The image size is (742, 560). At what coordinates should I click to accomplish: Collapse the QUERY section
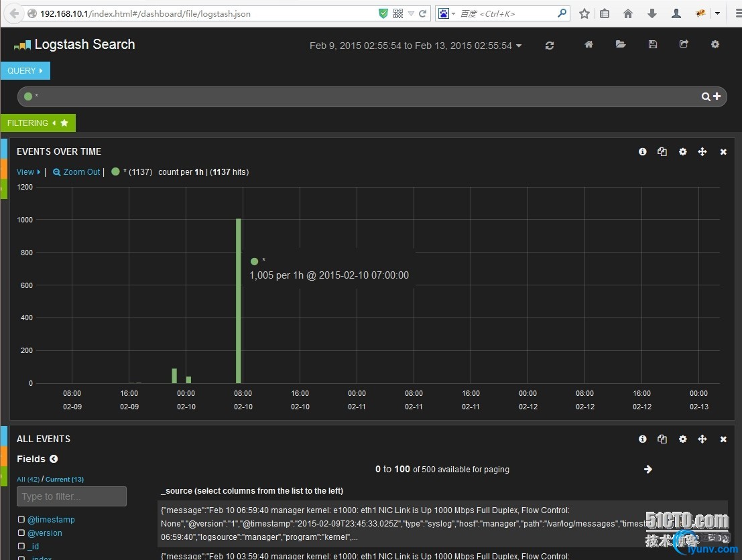pyautogui.click(x=25, y=71)
